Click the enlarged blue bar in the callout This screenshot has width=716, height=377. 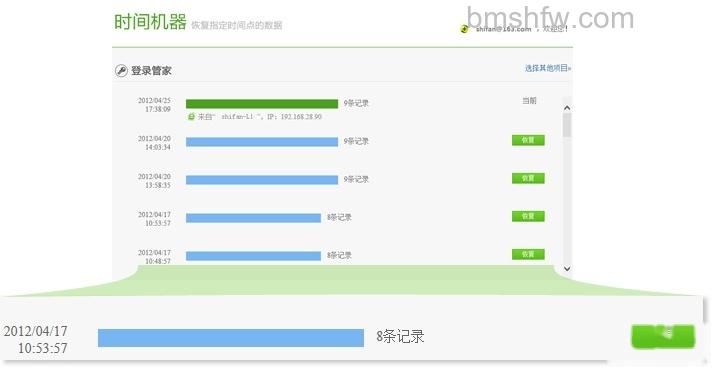[x=231, y=338]
